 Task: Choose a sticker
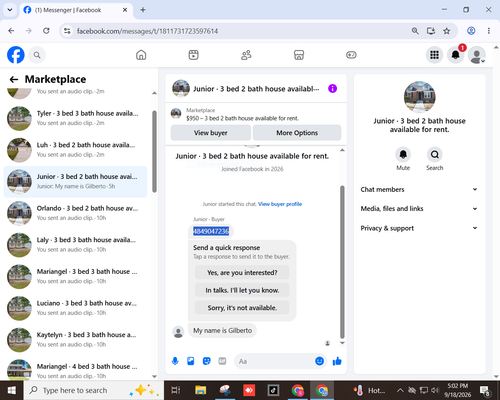tap(207, 361)
